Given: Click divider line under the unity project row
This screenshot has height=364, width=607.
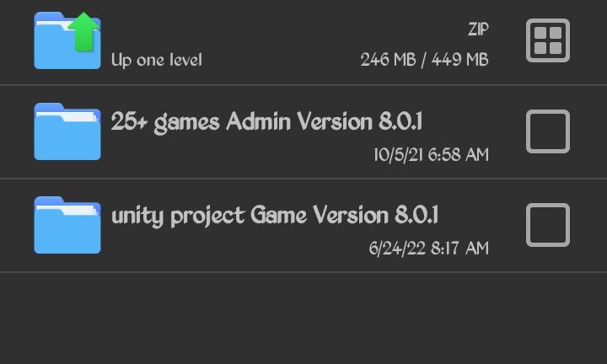Looking at the screenshot, I should (303, 272).
